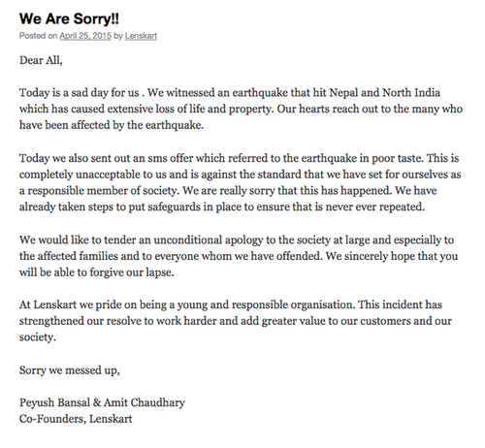Click the Co-Founders, Lenskart line

pyautogui.click(x=76, y=419)
